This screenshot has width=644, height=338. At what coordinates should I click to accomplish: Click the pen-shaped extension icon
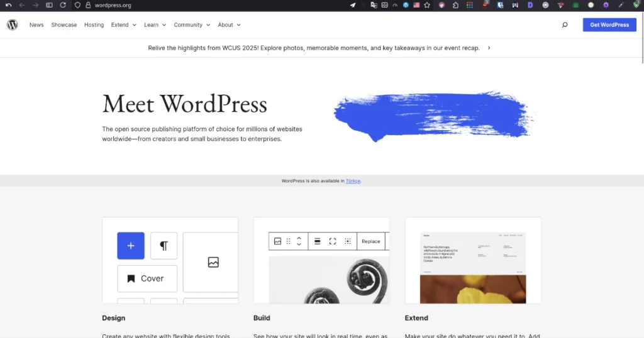(x=621, y=5)
